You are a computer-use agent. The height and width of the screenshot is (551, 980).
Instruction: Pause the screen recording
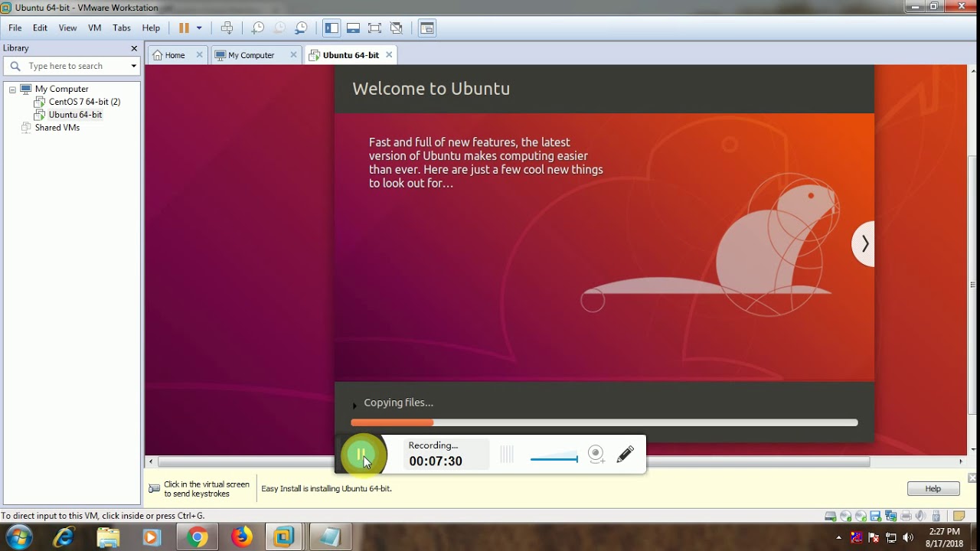[x=360, y=455]
